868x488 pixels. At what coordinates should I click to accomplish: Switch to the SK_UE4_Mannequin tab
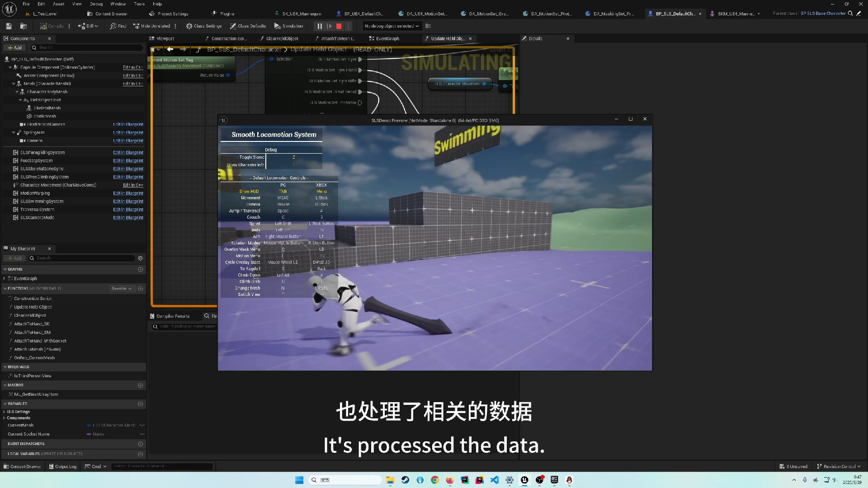pyautogui.click(x=302, y=14)
